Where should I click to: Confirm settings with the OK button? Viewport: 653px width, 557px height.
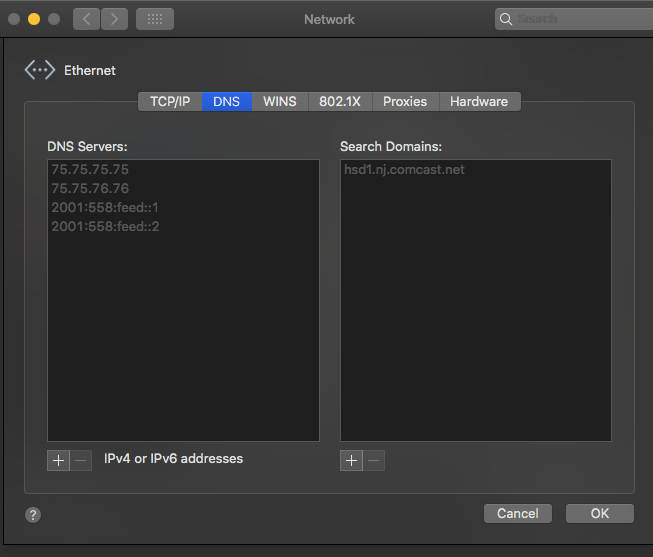point(600,513)
